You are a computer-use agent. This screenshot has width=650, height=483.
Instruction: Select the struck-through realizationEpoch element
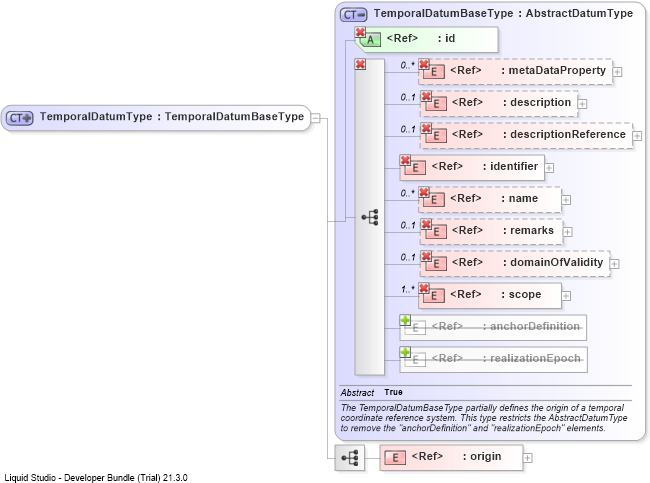(x=493, y=359)
